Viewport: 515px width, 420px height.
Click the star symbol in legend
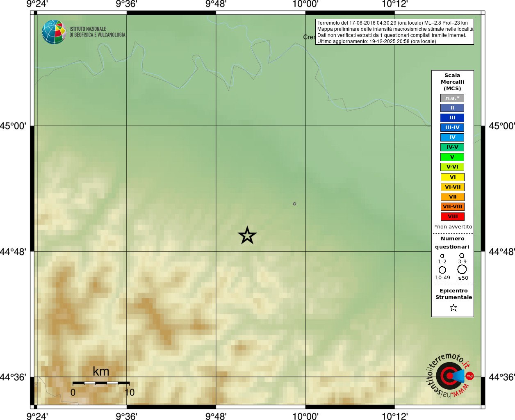[453, 308]
